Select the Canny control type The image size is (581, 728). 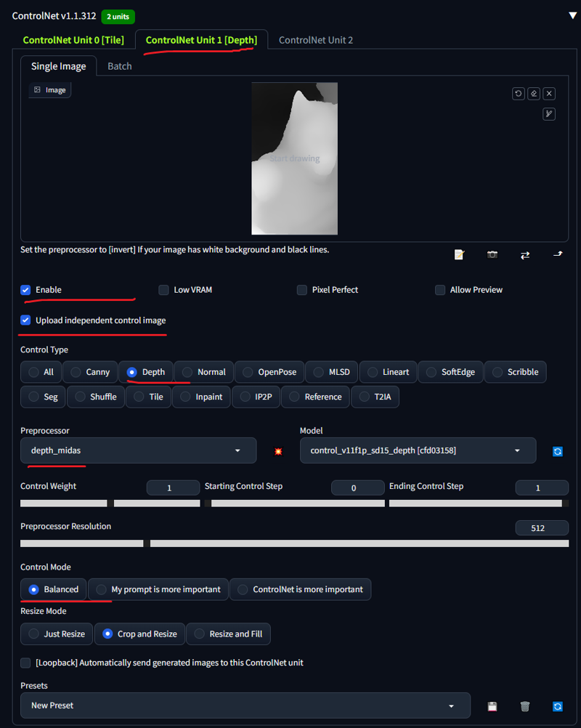pos(90,372)
